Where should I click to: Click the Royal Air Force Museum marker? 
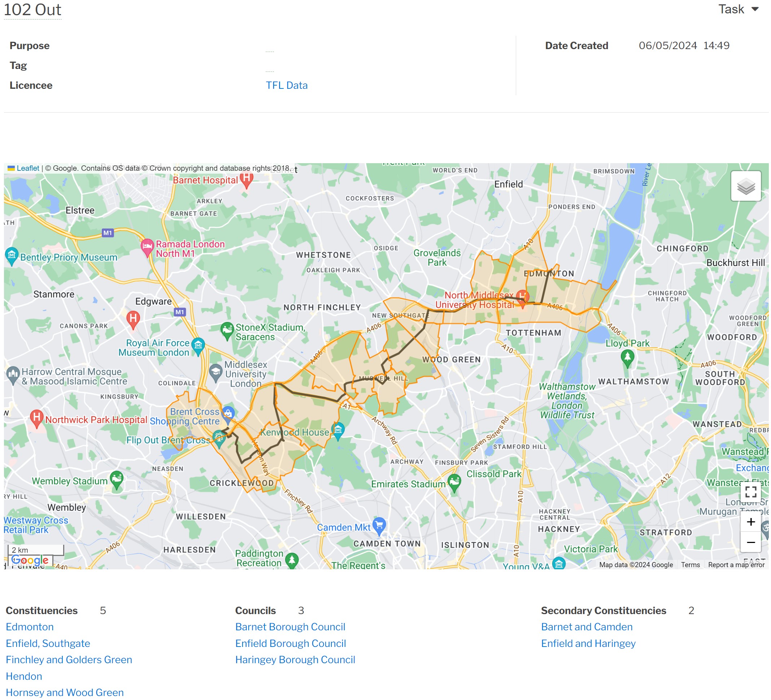pos(199,348)
